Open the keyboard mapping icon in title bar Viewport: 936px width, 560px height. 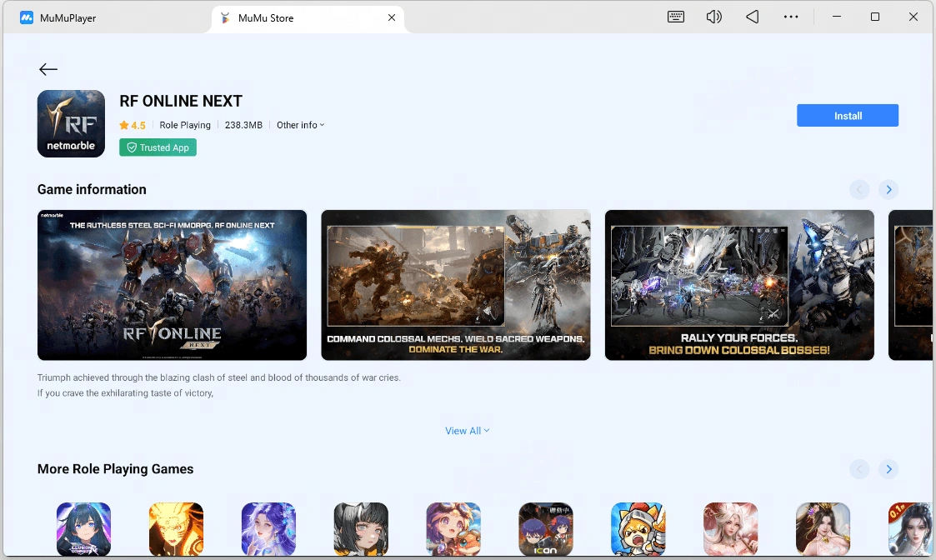676,17
